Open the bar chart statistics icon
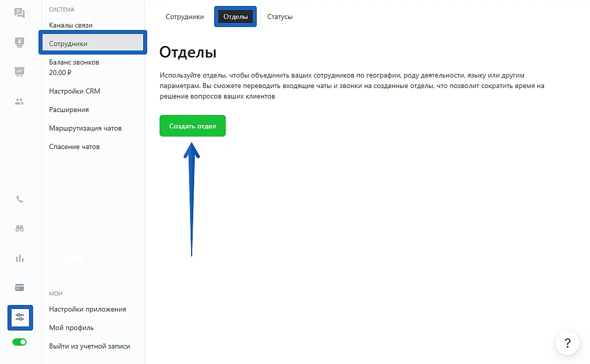The height and width of the screenshot is (364, 590). point(20,258)
